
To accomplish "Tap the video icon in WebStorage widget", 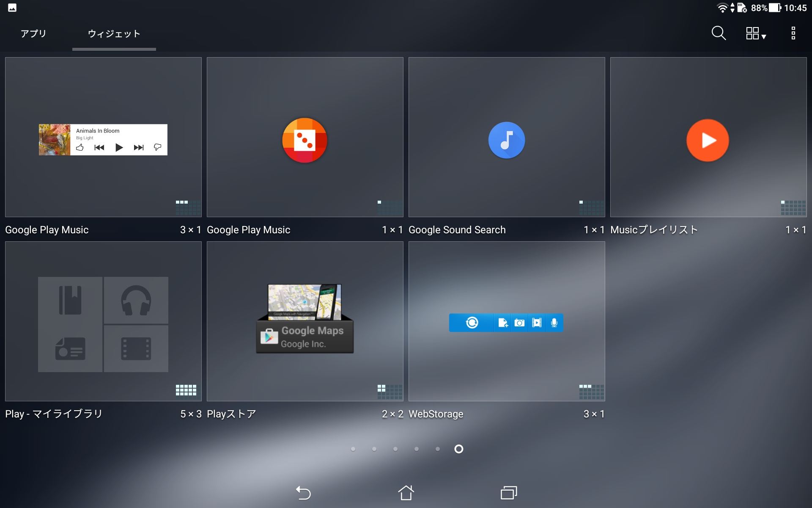I will click(537, 323).
